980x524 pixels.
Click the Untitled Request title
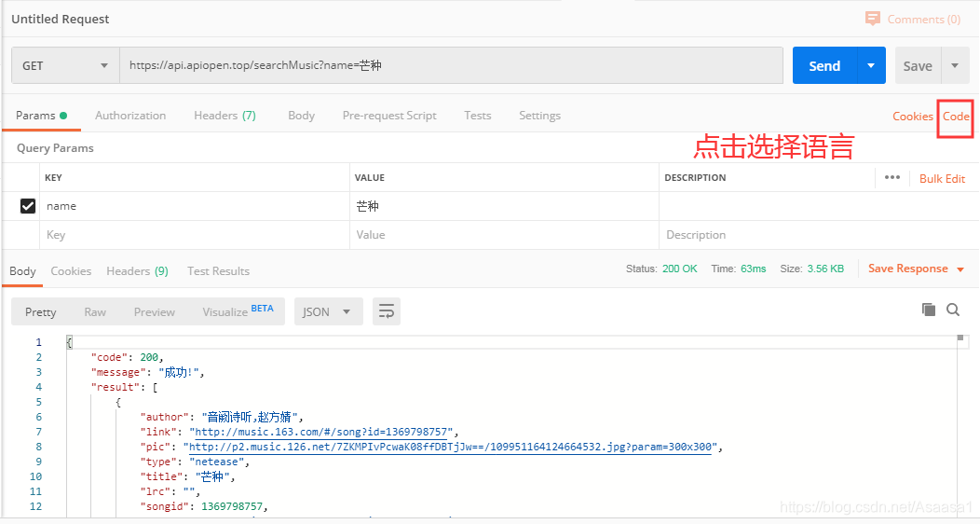click(x=60, y=19)
